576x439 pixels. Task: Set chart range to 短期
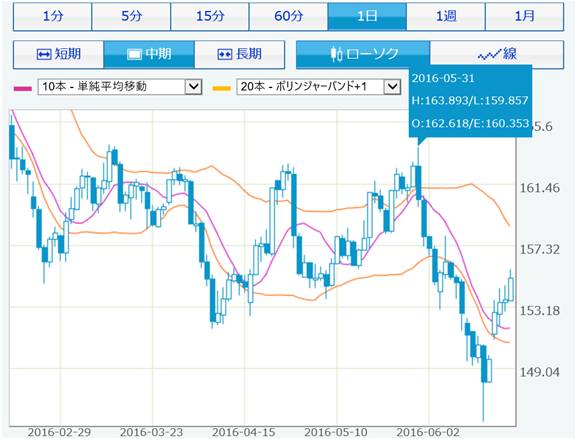click(x=58, y=54)
